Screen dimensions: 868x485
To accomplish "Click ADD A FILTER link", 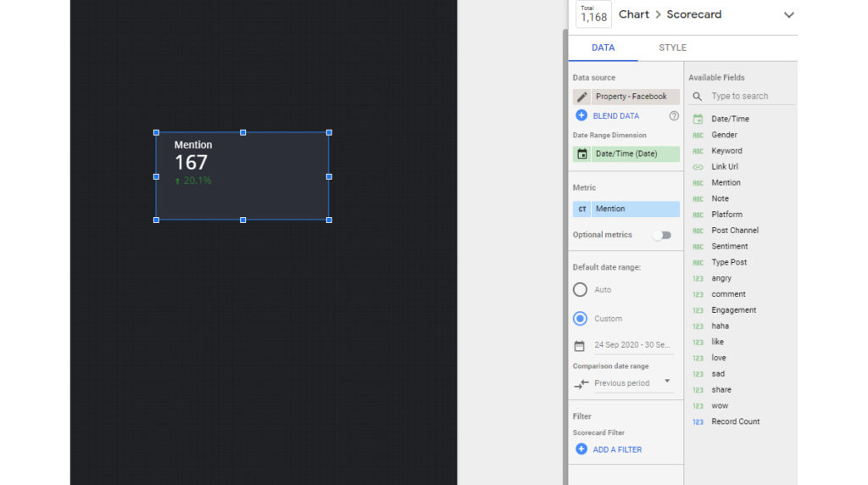I will tap(617, 449).
